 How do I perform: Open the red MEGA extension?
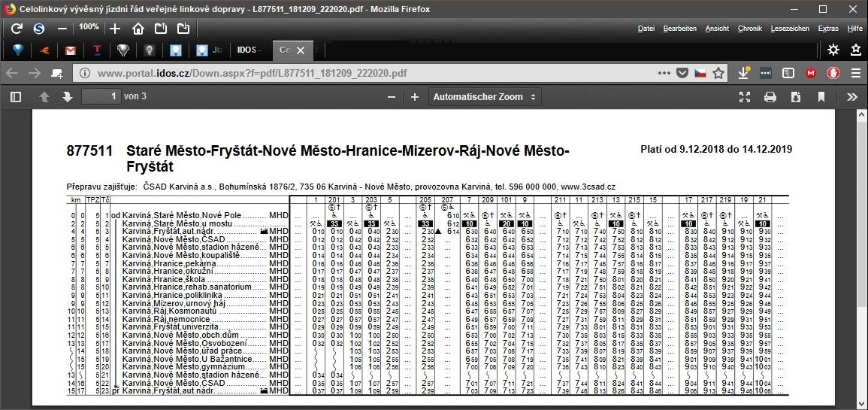[811, 73]
